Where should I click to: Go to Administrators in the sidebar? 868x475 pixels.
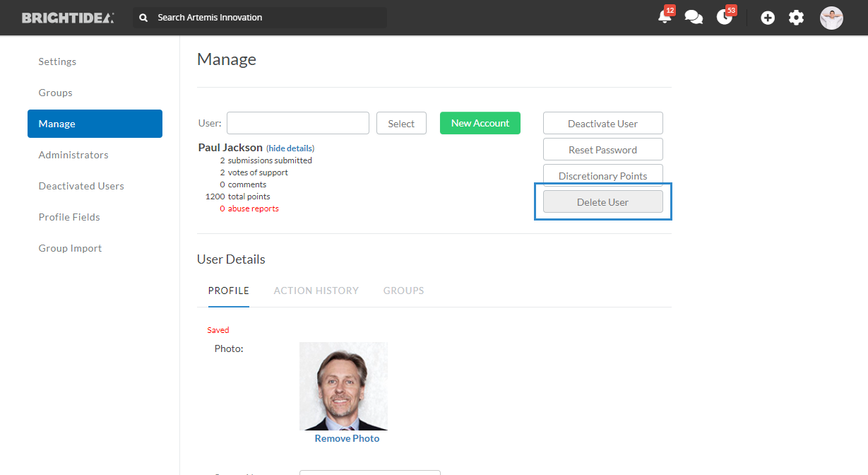click(73, 155)
